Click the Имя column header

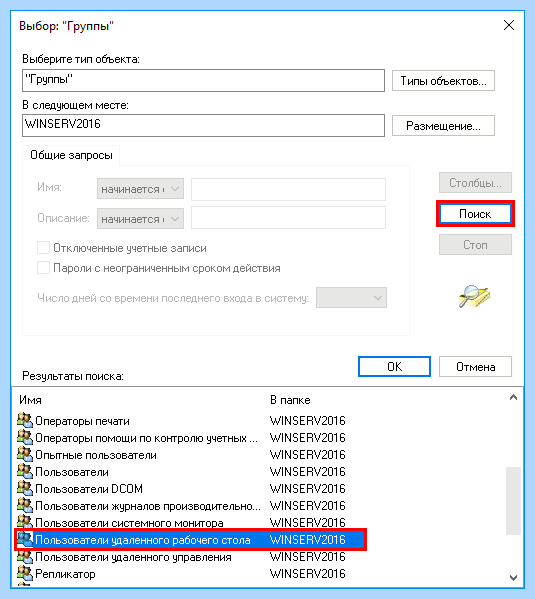30,400
